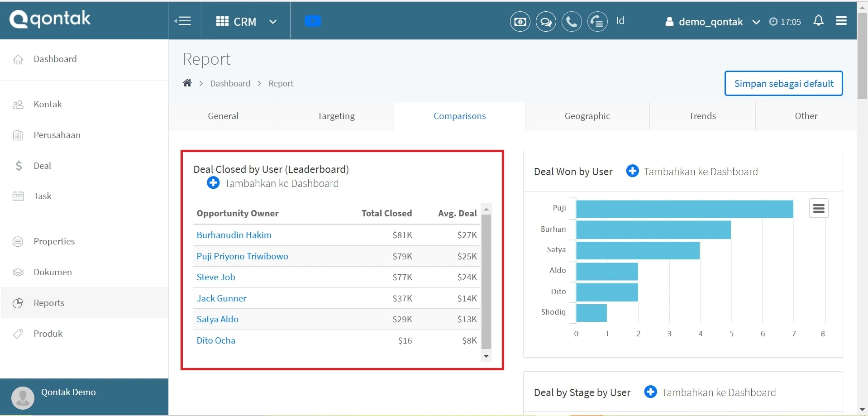The height and width of the screenshot is (416, 868).
Task: Click the phone call icon
Action: tap(572, 21)
